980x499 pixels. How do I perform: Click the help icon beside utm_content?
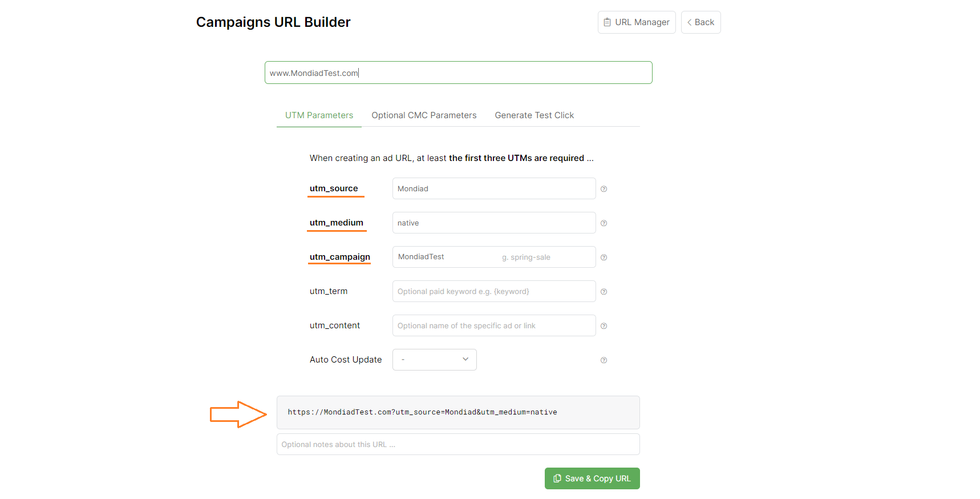coord(604,326)
